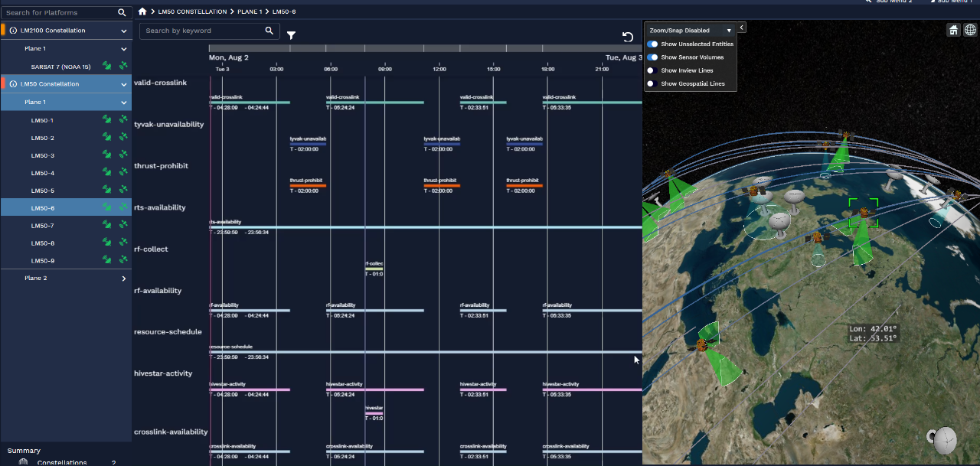The height and width of the screenshot is (466, 980).
Task: Open the Zoom/Snap Disabled dropdown
Action: point(688,28)
